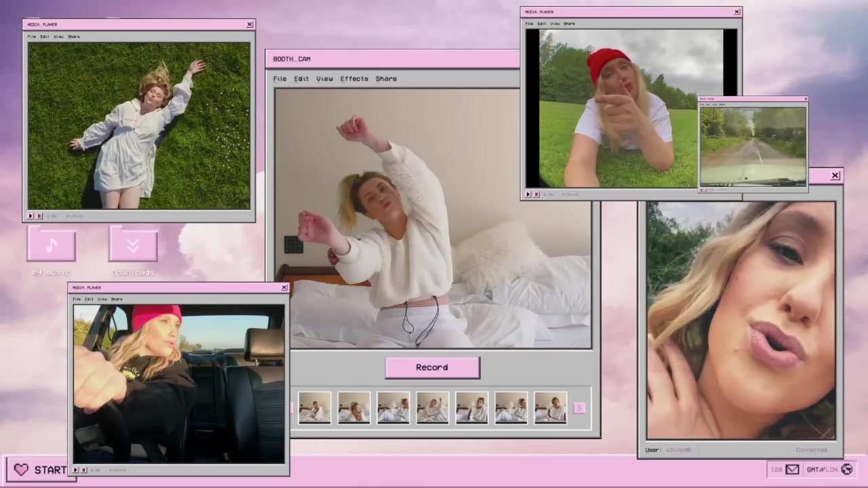Pause the red-beanie video in media player
This screenshot has width=868, height=488.
point(536,195)
